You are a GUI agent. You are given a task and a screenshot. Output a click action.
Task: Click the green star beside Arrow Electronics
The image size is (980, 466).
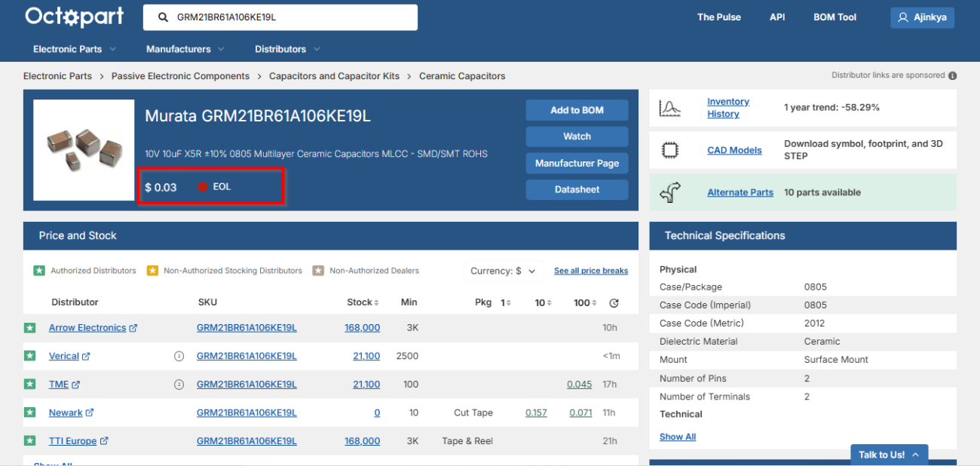[x=29, y=328]
